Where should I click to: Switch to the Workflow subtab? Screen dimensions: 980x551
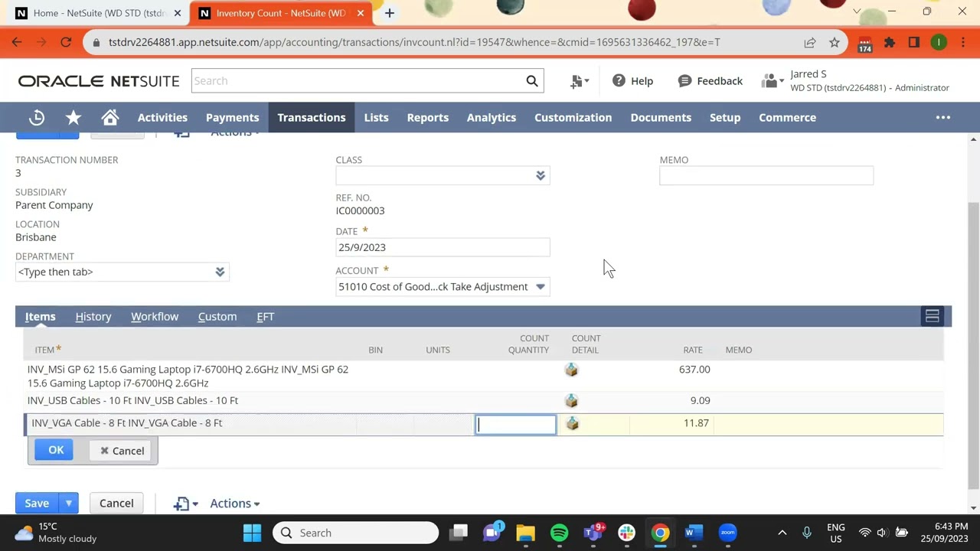point(155,317)
